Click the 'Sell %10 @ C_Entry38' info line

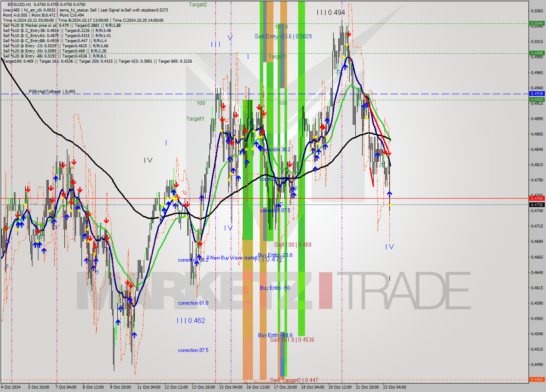[x=57, y=30]
